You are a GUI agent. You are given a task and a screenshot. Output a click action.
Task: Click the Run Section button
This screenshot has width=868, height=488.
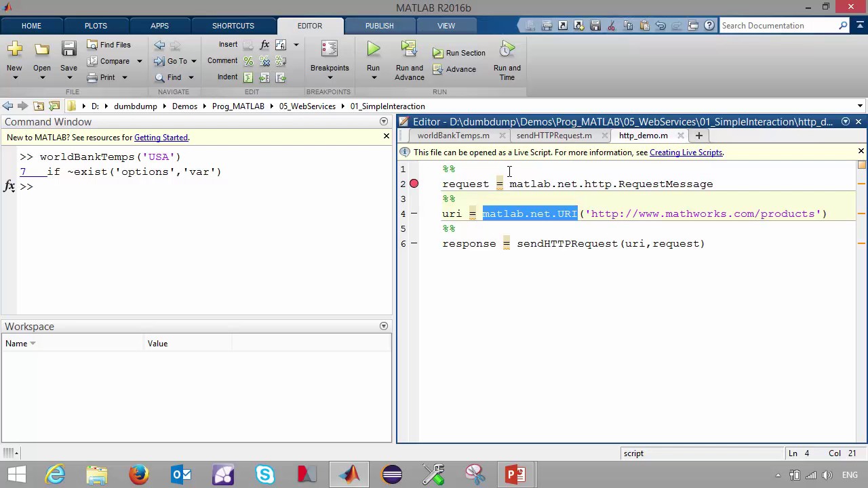pos(460,53)
